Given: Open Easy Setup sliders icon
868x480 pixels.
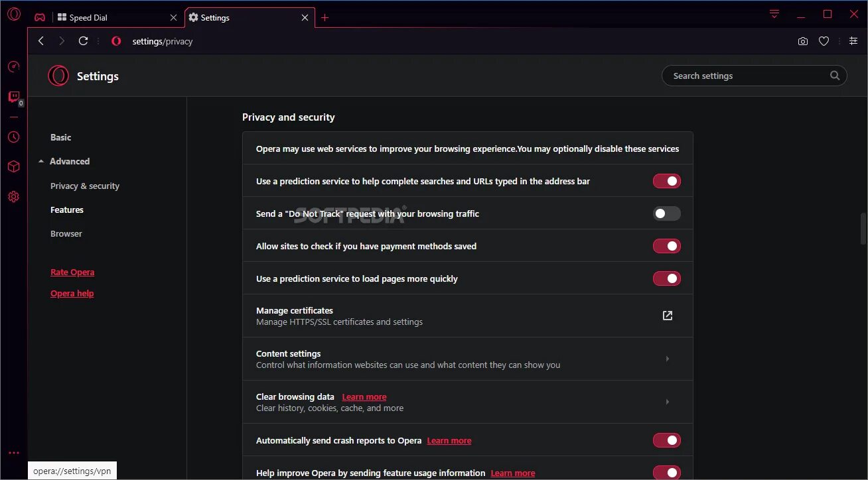Looking at the screenshot, I should pyautogui.click(x=853, y=41).
